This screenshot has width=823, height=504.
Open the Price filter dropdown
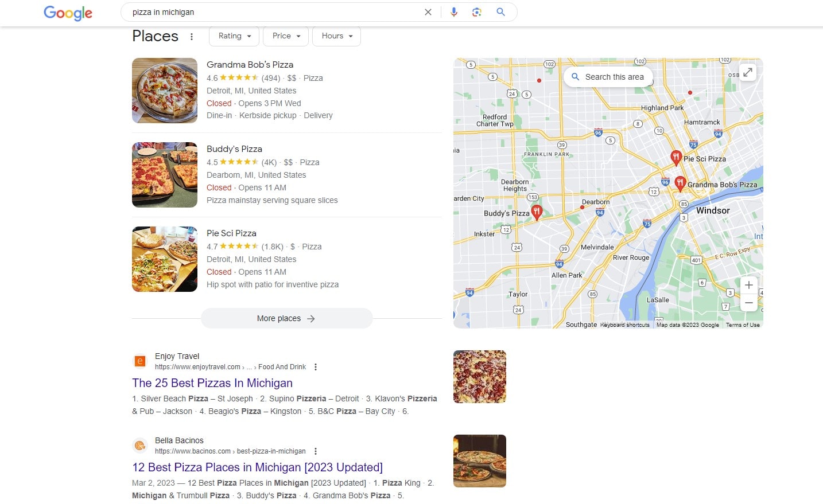pyautogui.click(x=285, y=36)
